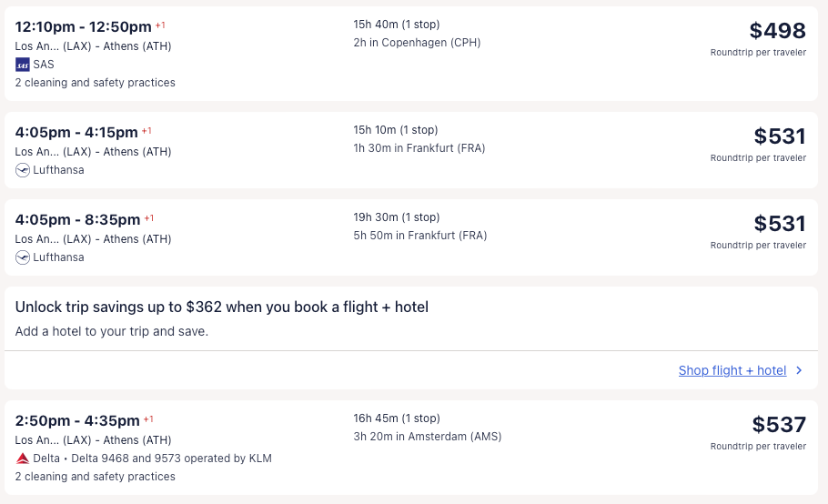Click the 1h 30m in Frankfurt layover
The width and height of the screenshot is (828, 504).
[x=419, y=148]
